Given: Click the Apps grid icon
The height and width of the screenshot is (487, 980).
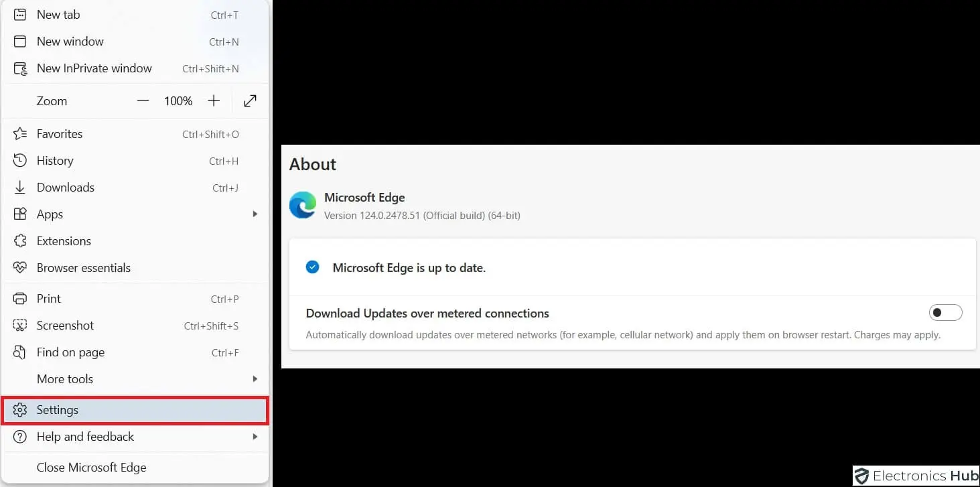Looking at the screenshot, I should click(x=20, y=214).
